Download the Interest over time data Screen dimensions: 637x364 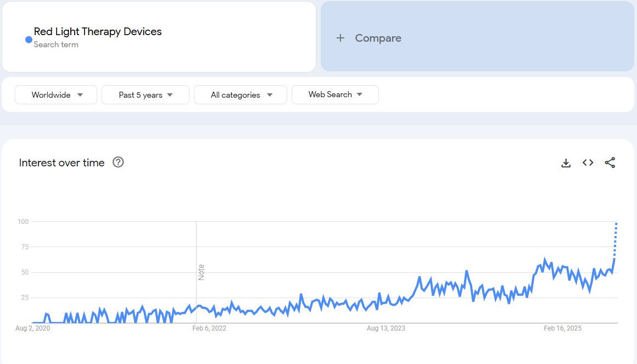pos(566,163)
